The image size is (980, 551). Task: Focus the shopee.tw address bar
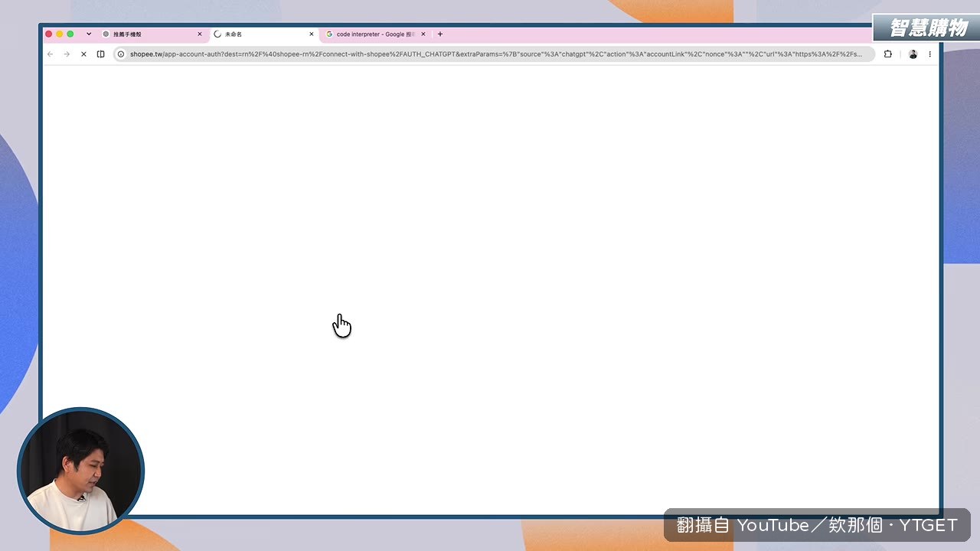point(495,54)
